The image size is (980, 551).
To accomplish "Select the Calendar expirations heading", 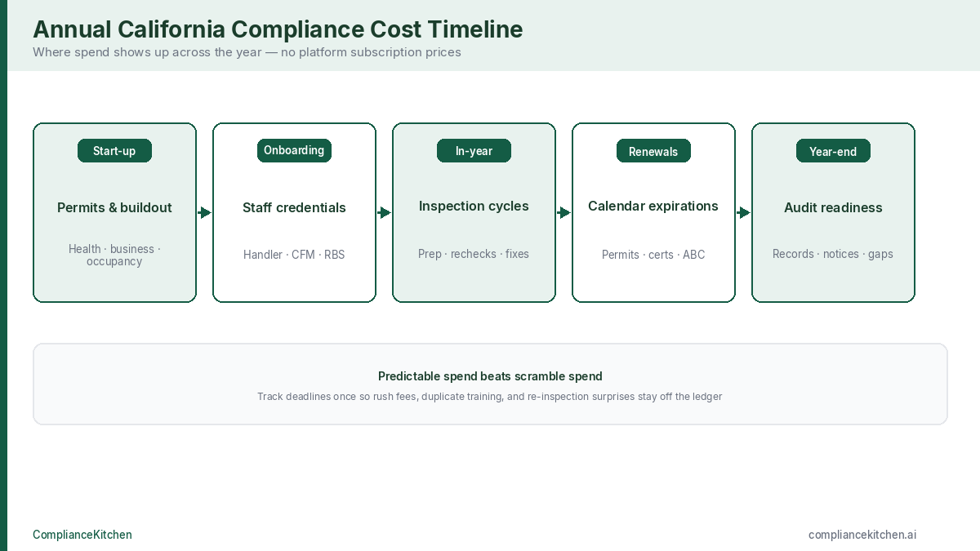I will 653,206.
